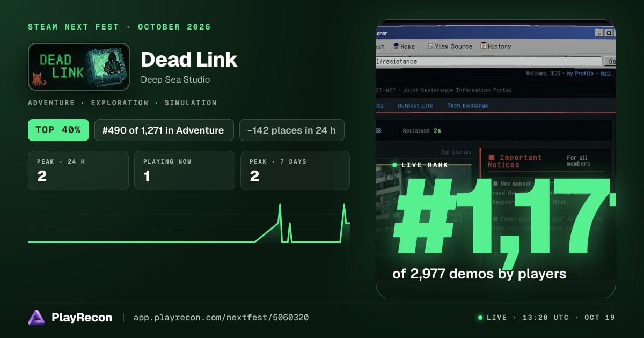Click the View Source page icon

point(430,46)
